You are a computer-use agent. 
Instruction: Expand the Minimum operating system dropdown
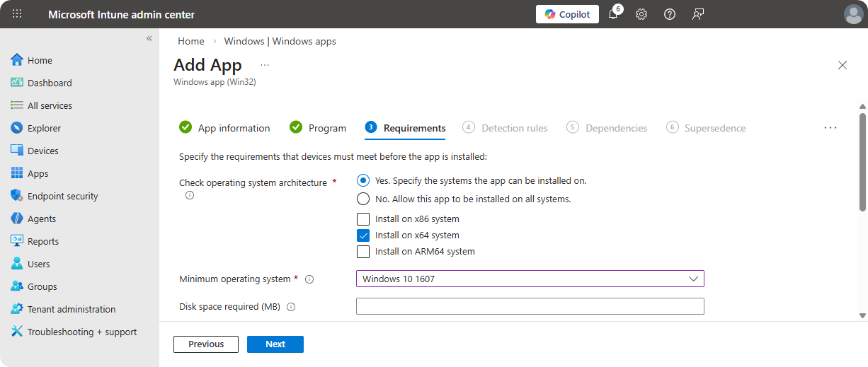pyautogui.click(x=530, y=279)
